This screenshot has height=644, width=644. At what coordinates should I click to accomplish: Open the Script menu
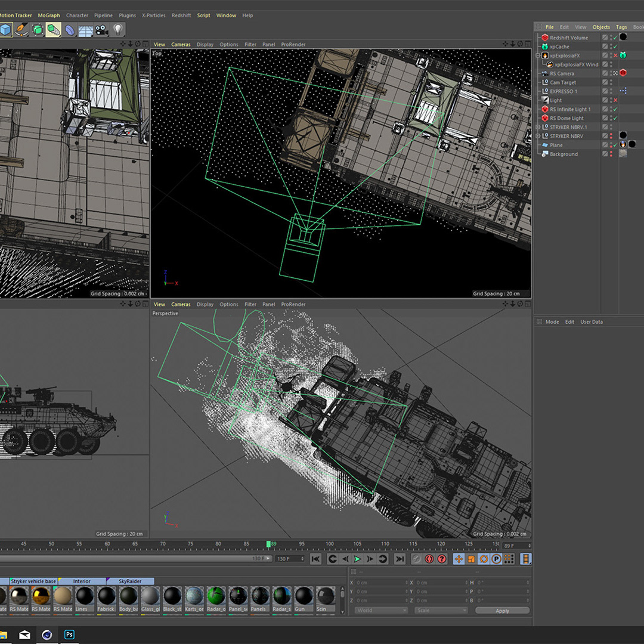[203, 15]
